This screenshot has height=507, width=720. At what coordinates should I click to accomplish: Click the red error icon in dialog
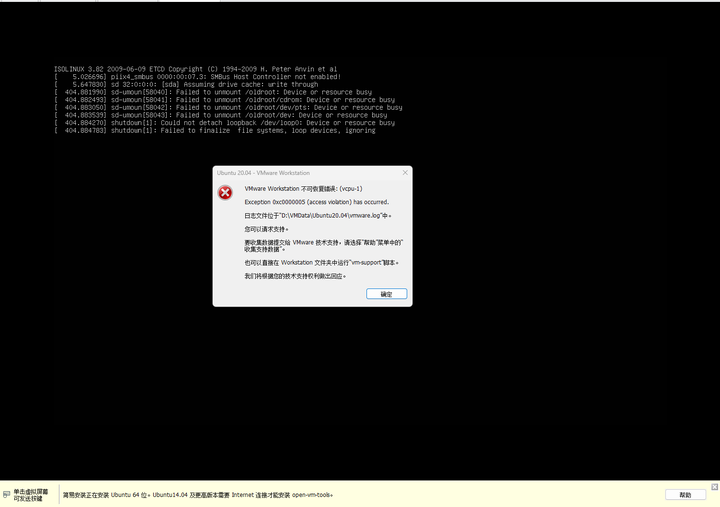[225, 193]
